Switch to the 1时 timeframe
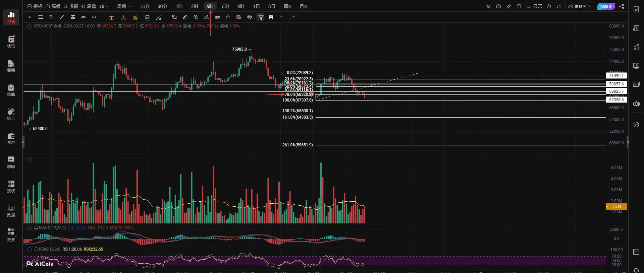 tap(179, 6)
